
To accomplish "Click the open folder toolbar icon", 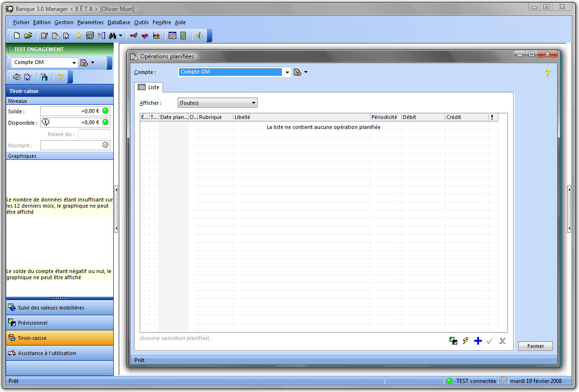I will (28, 36).
